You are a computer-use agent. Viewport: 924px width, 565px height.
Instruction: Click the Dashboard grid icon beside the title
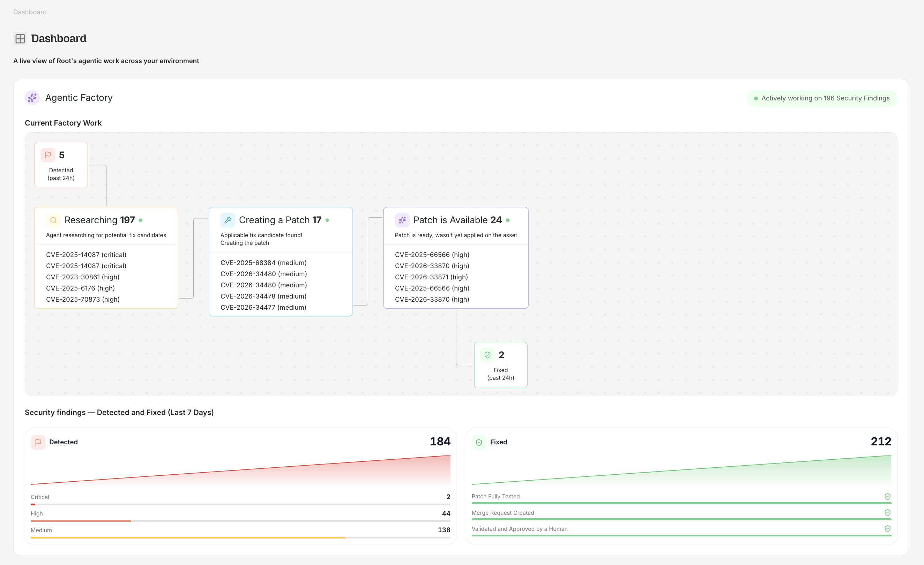coord(20,39)
